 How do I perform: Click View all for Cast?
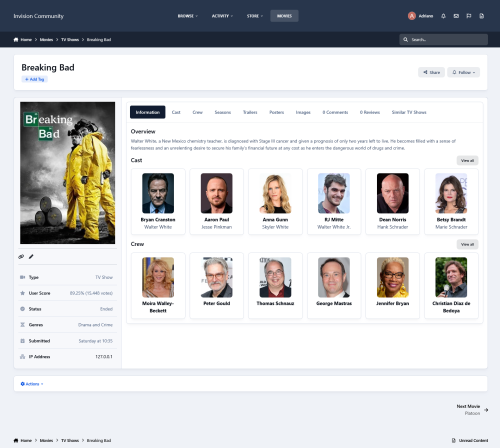(x=467, y=161)
